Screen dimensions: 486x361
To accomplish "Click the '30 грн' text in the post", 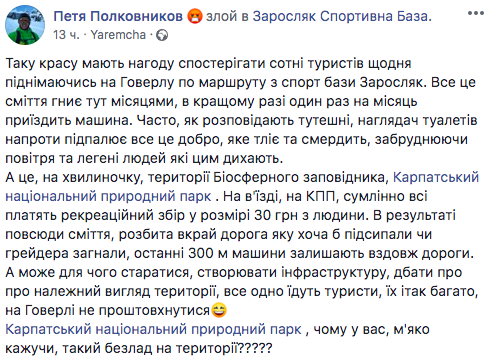I will 276,216.
